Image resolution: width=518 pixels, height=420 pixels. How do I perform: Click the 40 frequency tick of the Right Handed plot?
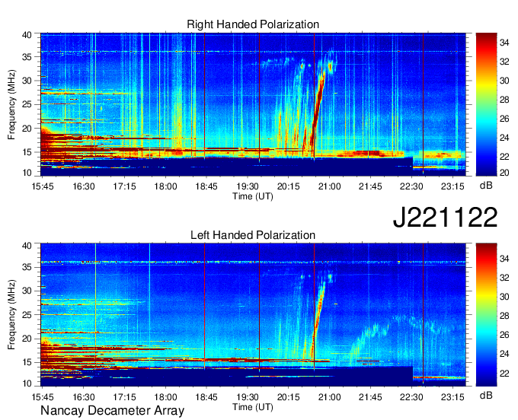pos(27,35)
